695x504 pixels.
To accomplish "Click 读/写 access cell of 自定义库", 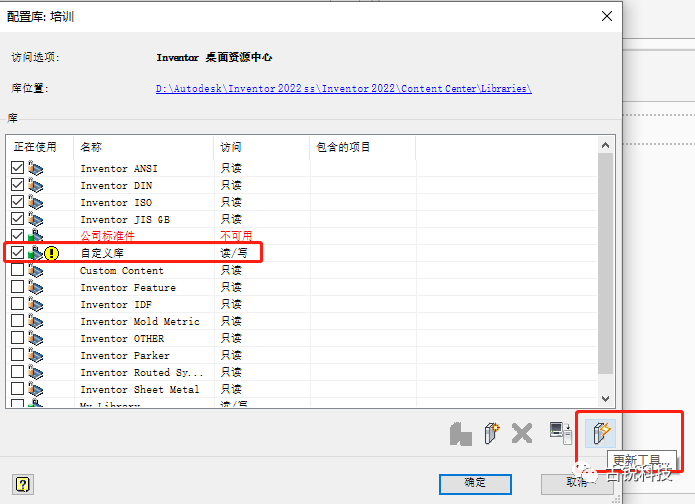I will [234, 253].
